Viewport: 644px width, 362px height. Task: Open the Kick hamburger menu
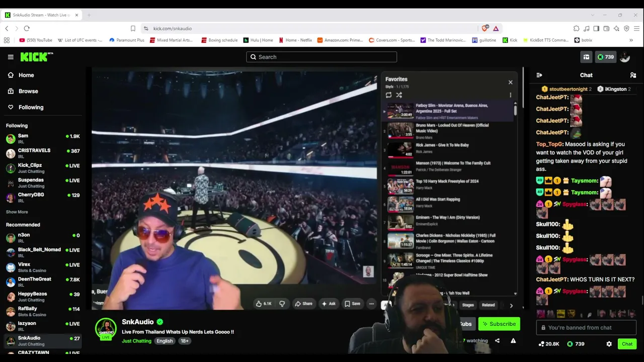pos(11,57)
